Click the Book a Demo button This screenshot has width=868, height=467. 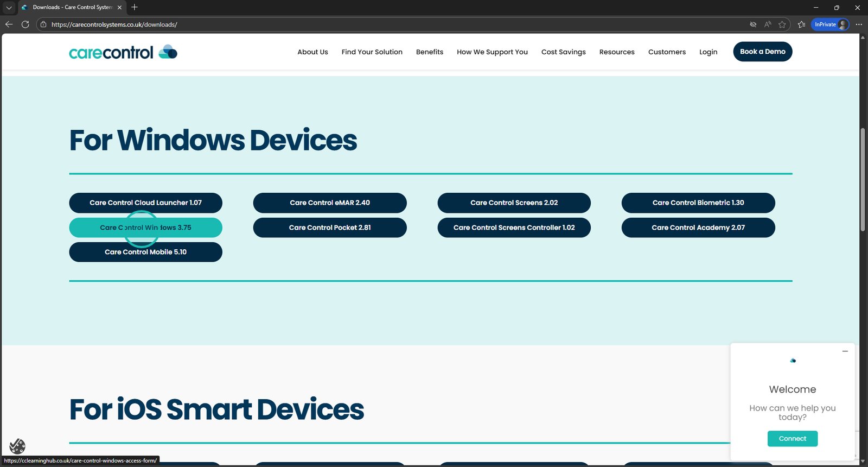[762, 52]
